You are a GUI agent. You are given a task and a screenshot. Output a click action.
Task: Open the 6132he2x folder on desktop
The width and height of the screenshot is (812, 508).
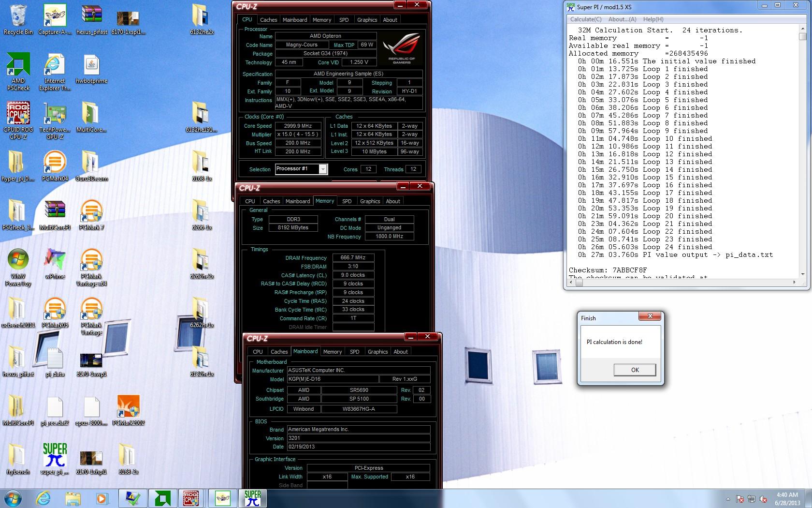[202, 19]
